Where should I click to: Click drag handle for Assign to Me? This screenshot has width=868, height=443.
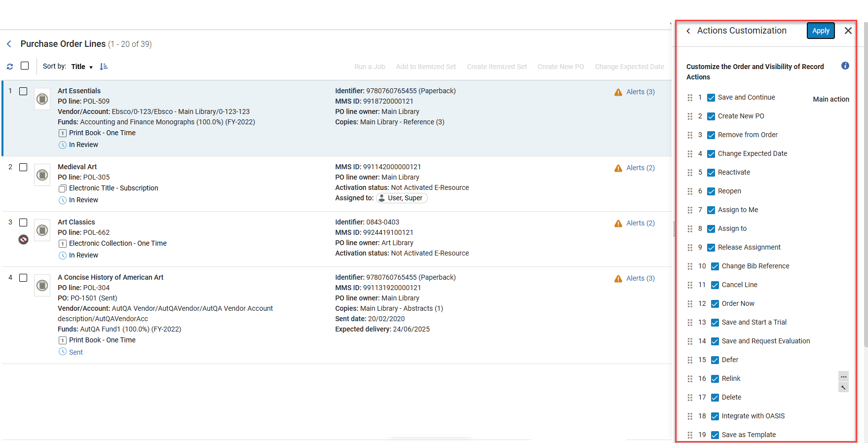[690, 210]
